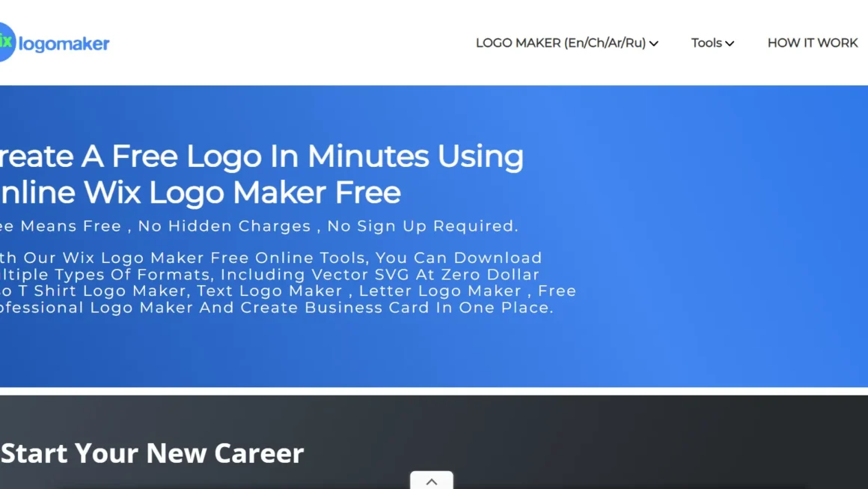Click the 'Logo In Minutes Using' headline
The width and height of the screenshot is (868, 489).
pyautogui.click(x=354, y=157)
